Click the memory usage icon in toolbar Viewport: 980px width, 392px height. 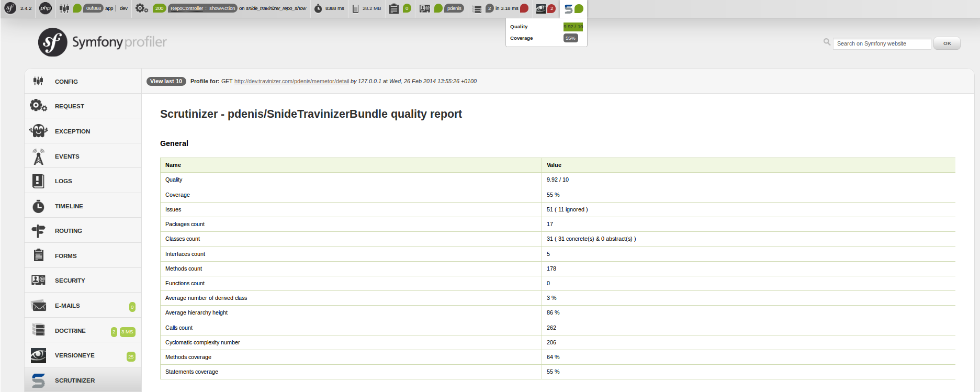click(356, 8)
